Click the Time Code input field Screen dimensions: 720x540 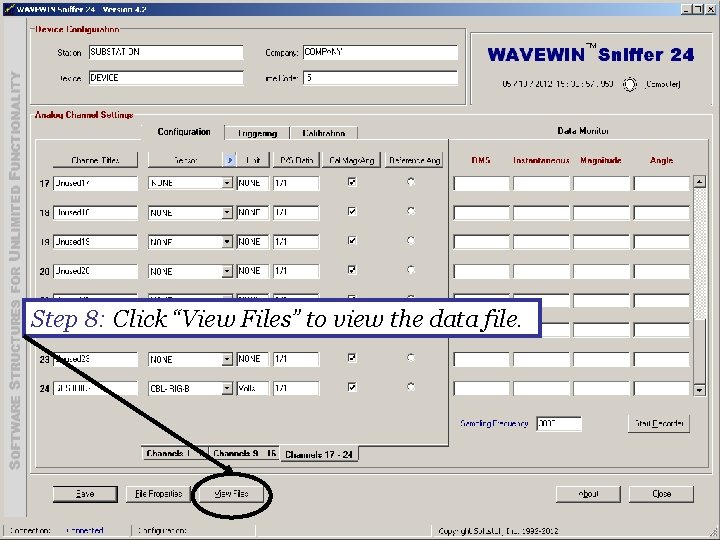[380, 78]
